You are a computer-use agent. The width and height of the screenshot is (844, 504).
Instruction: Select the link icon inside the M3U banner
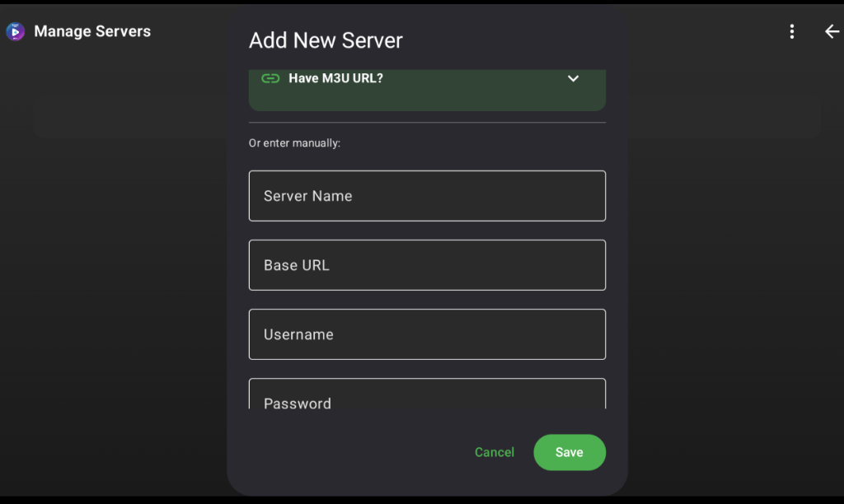click(x=271, y=78)
